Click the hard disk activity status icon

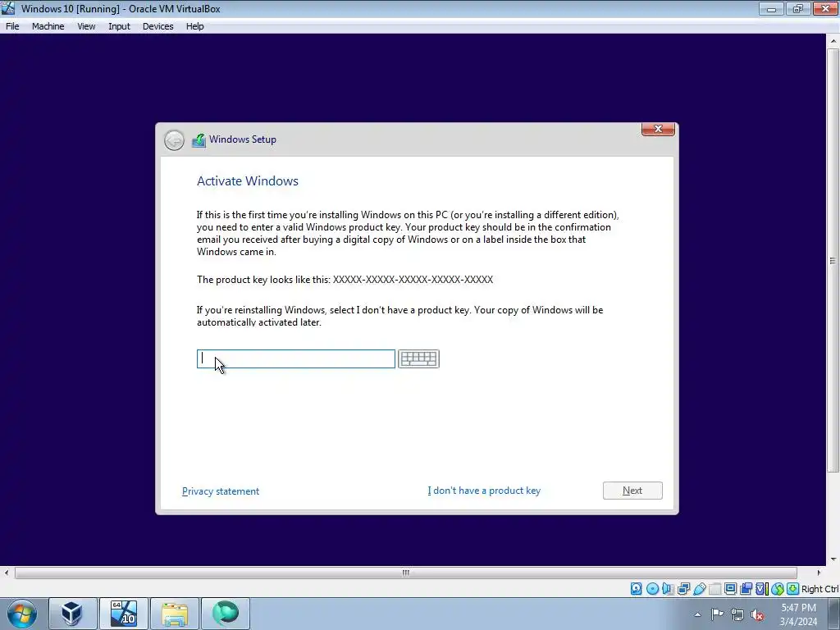636,589
